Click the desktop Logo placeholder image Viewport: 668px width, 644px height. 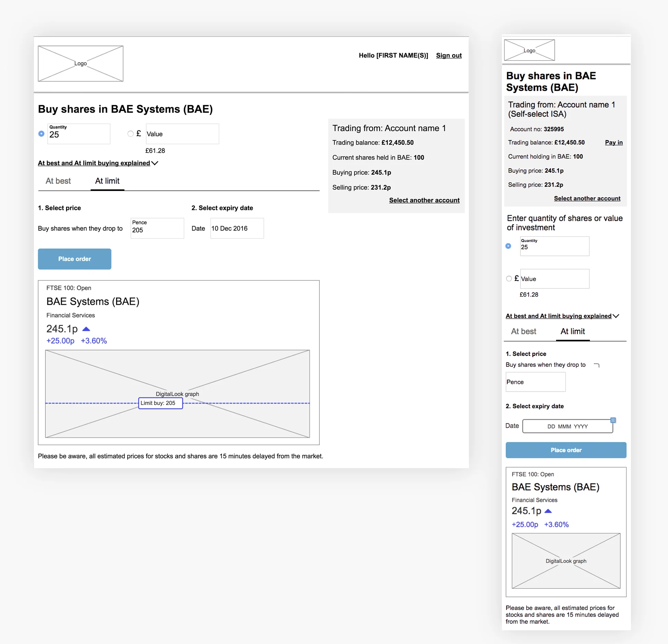coord(80,64)
